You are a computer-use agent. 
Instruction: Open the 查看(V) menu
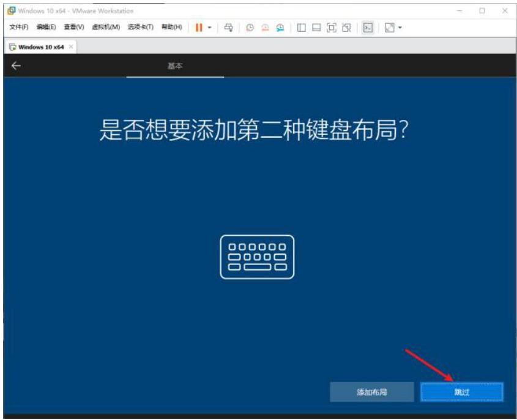click(74, 28)
